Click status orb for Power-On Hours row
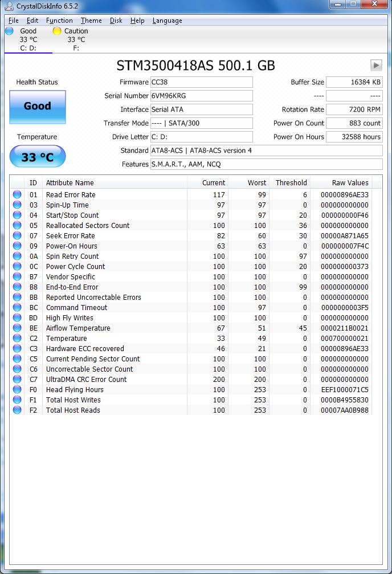 (x=17, y=246)
